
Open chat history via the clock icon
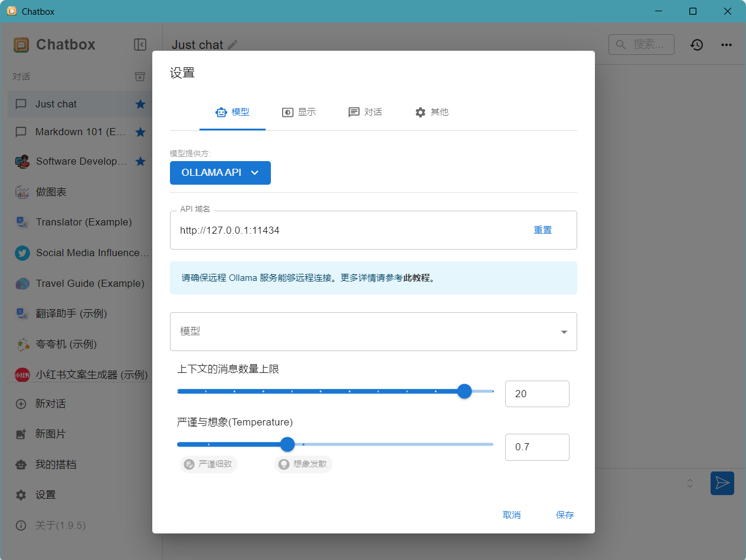coord(697,45)
